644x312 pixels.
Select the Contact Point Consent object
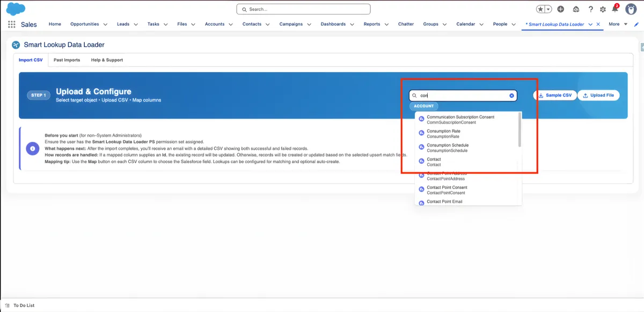[x=466, y=190]
